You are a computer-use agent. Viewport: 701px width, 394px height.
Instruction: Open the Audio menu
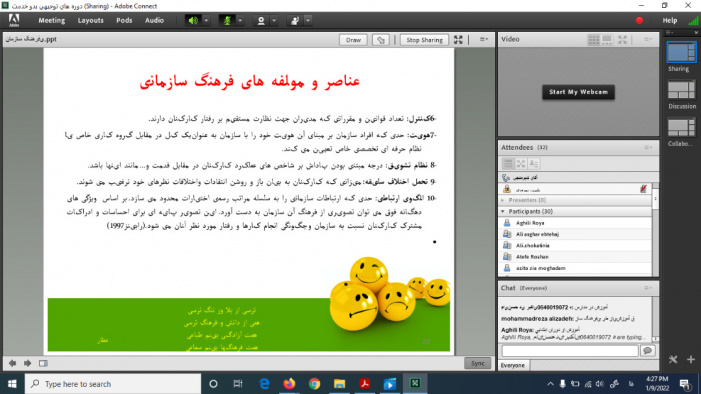154,21
